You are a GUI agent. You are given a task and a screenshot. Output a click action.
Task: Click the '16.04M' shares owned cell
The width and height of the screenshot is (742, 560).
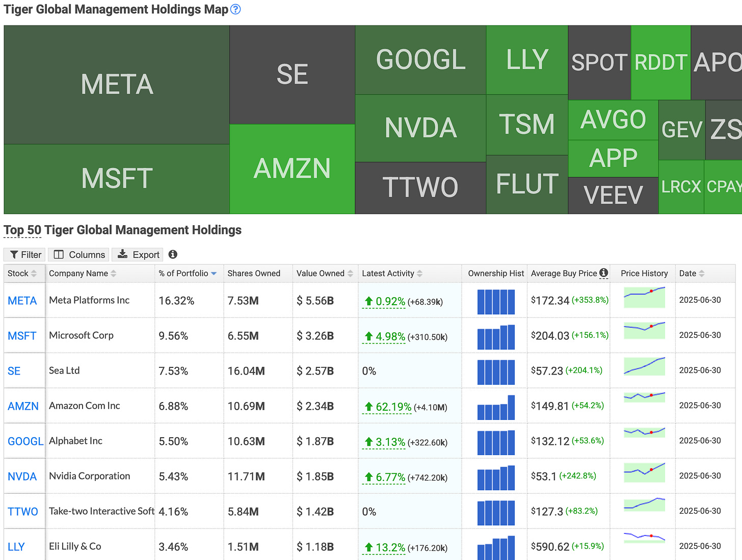tap(246, 371)
